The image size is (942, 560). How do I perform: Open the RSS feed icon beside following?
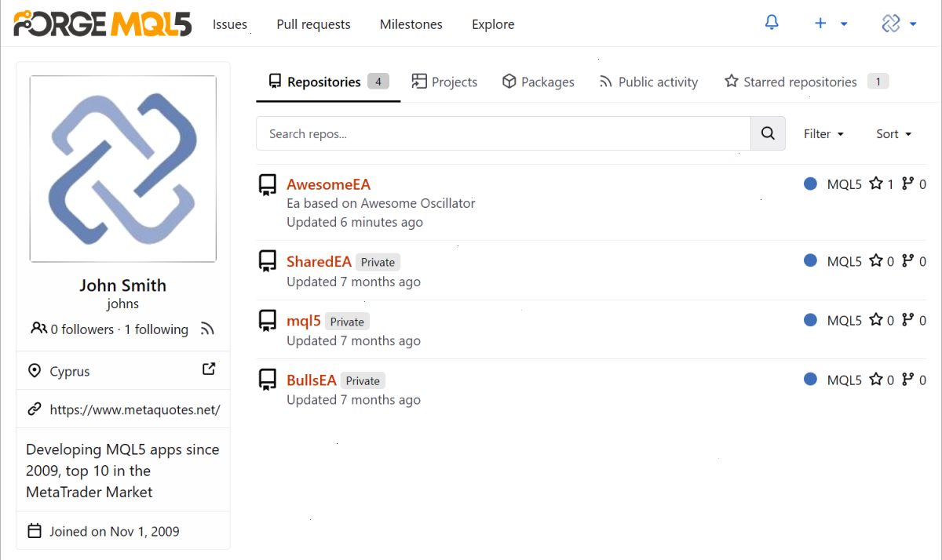pyautogui.click(x=207, y=329)
